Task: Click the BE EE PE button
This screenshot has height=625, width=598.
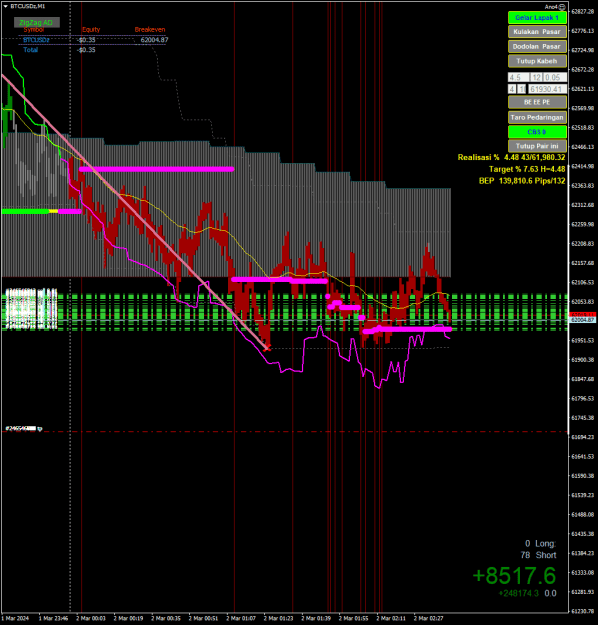Action: pos(537,102)
